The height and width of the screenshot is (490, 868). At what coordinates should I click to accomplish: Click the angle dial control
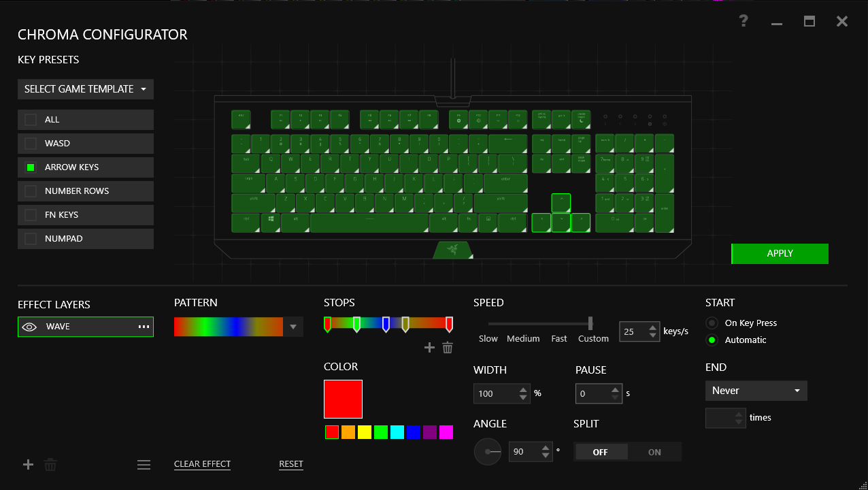coord(488,452)
